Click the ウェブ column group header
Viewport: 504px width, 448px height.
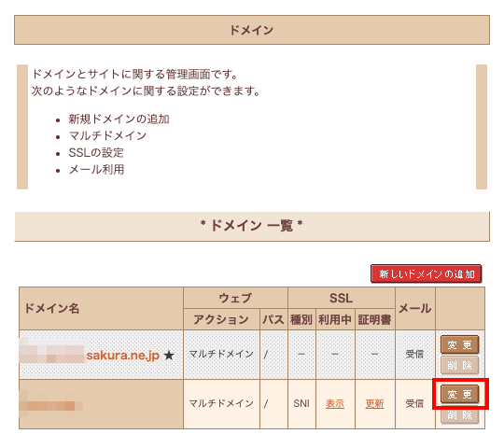point(235,298)
